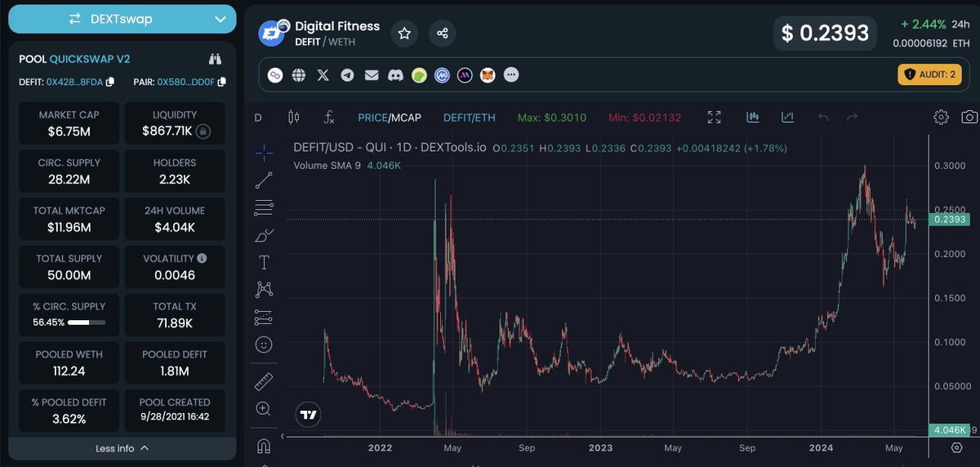
Task: Open chart settings gear
Action: coord(941,118)
